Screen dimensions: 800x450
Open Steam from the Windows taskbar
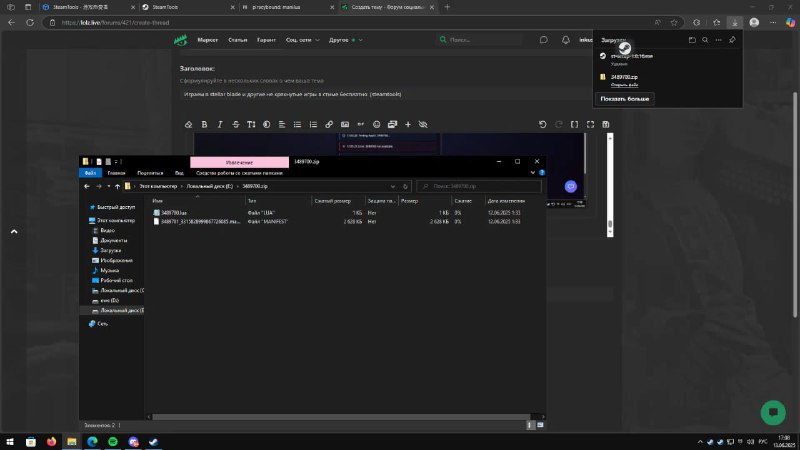point(155,440)
